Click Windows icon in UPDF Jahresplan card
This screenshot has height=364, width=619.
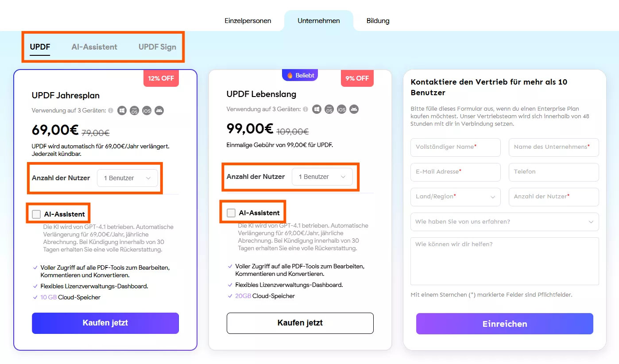click(122, 110)
